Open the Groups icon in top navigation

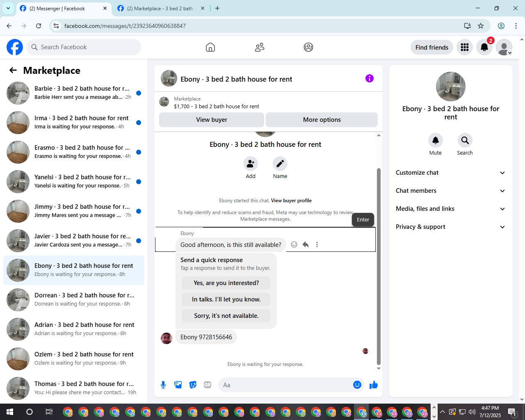pyautogui.click(x=308, y=47)
